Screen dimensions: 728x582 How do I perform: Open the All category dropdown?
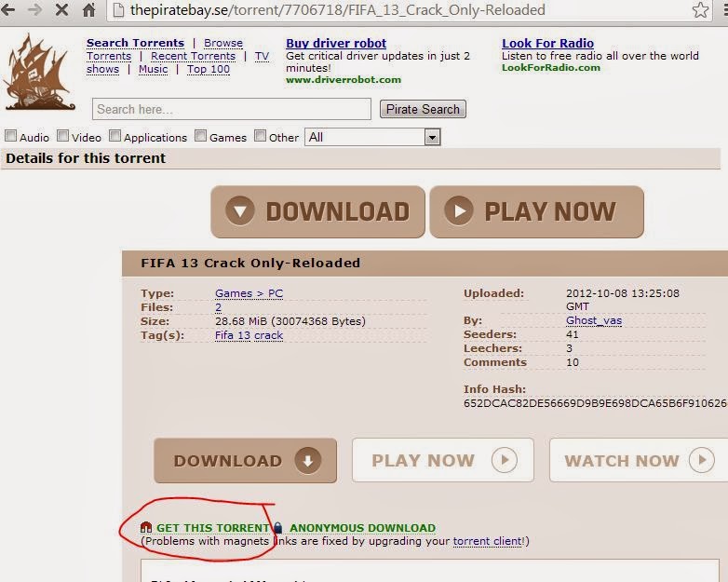372,137
